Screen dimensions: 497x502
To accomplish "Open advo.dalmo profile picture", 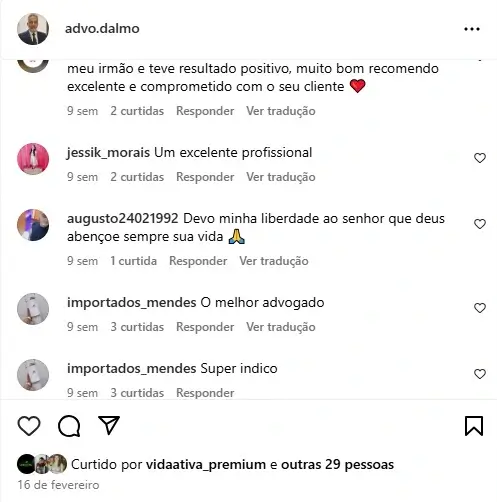I will pyautogui.click(x=33, y=29).
